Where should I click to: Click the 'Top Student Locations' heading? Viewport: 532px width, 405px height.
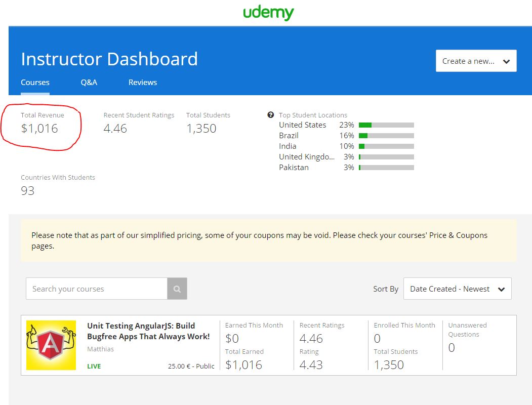coord(313,115)
